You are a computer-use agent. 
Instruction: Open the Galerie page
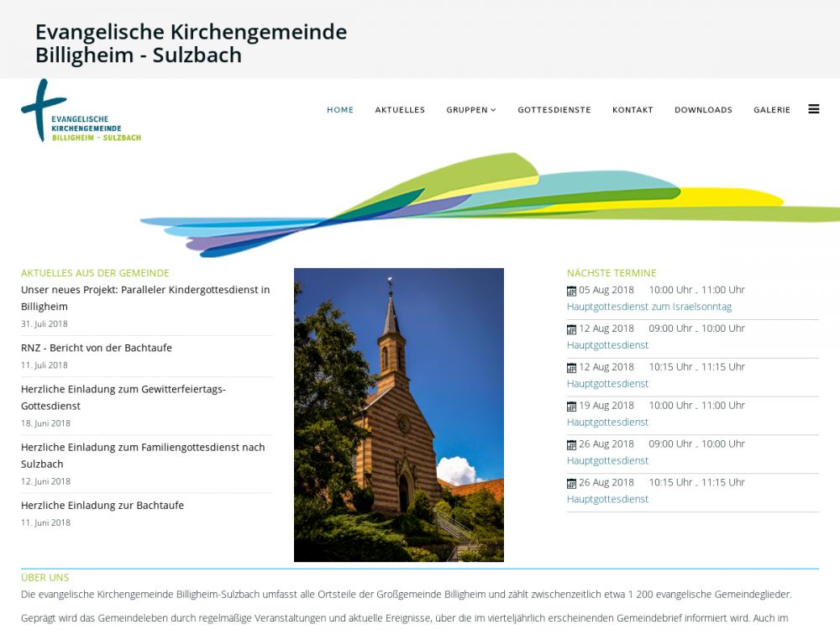(772, 110)
